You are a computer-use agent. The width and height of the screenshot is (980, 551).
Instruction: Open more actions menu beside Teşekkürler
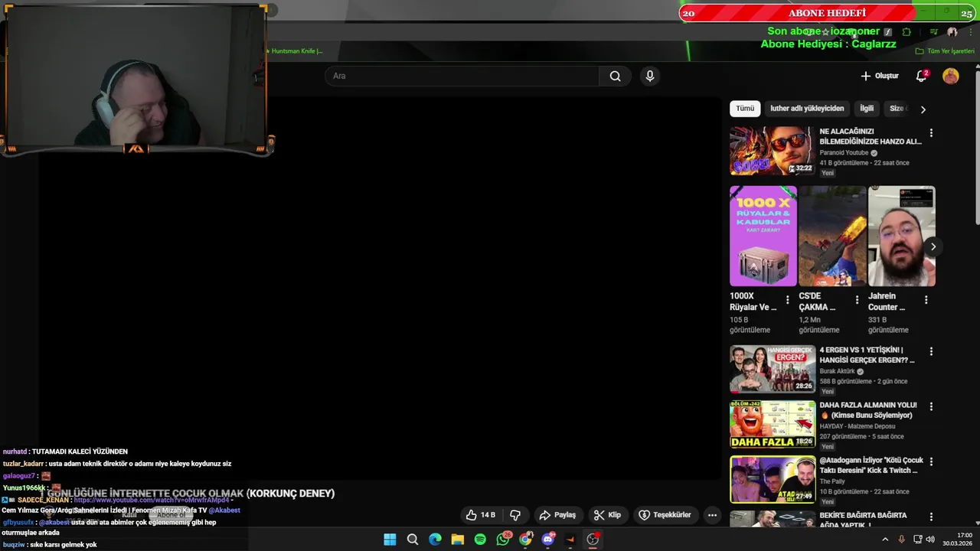click(712, 515)
